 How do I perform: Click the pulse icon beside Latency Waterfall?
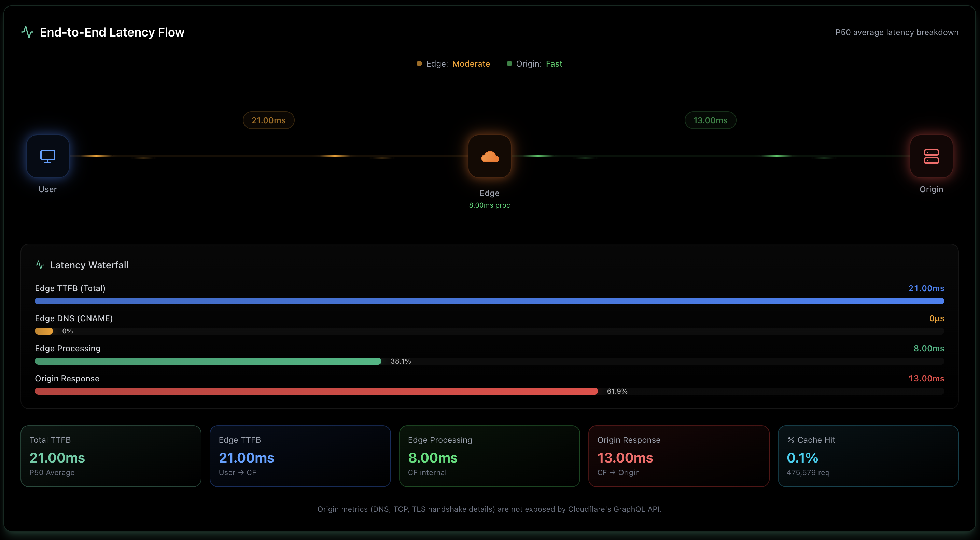tap(40, 265)
